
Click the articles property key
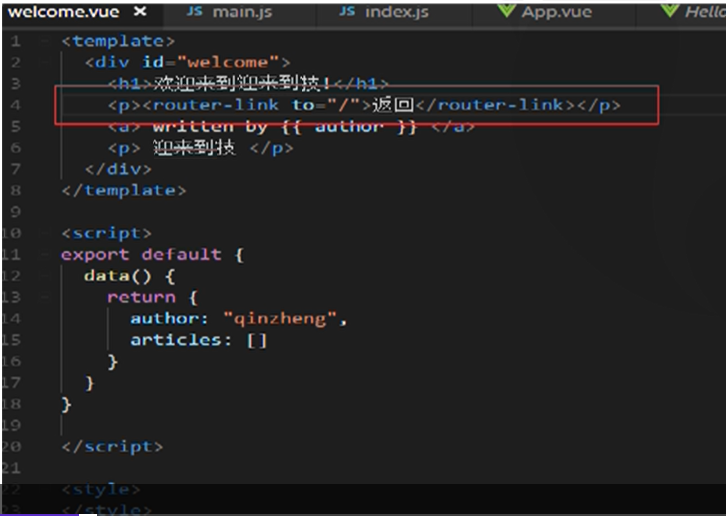pos(176,340)
